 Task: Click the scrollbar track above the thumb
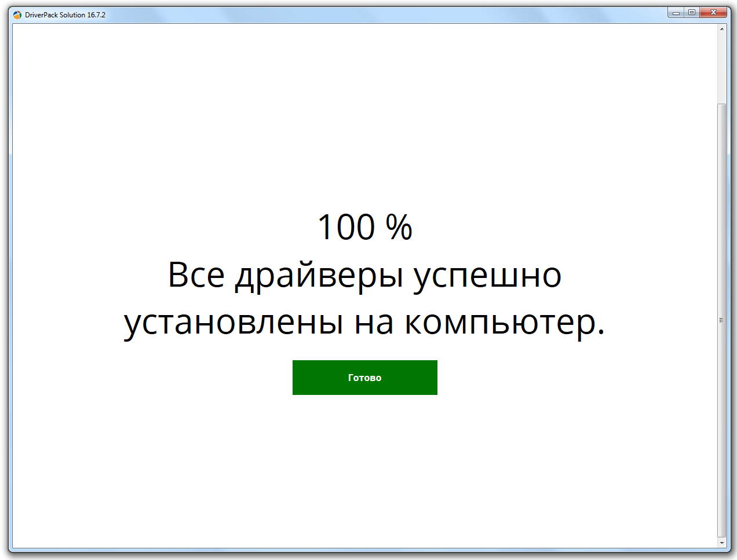coord(721,67)
